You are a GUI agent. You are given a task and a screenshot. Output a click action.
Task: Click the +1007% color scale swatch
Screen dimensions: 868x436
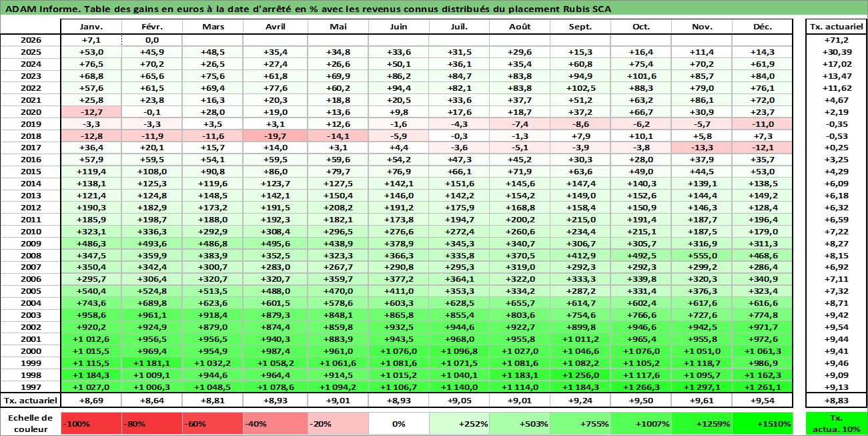[x=641, y=423]
